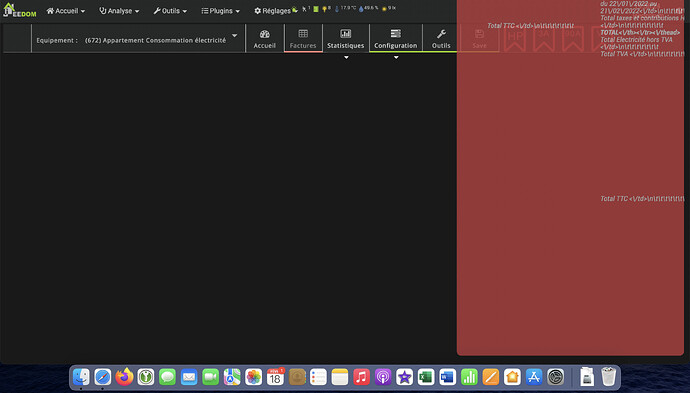
Task: Open Microsoft Excel from the dock
Action: 426,377
